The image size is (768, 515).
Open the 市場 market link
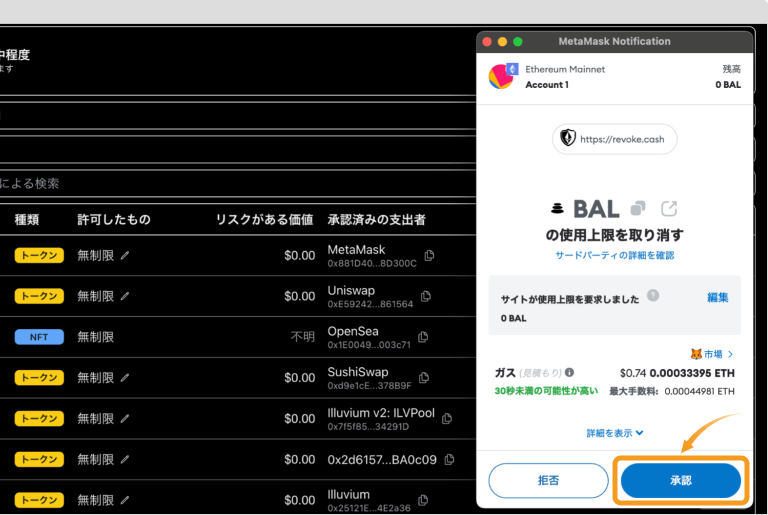point(712,354)
